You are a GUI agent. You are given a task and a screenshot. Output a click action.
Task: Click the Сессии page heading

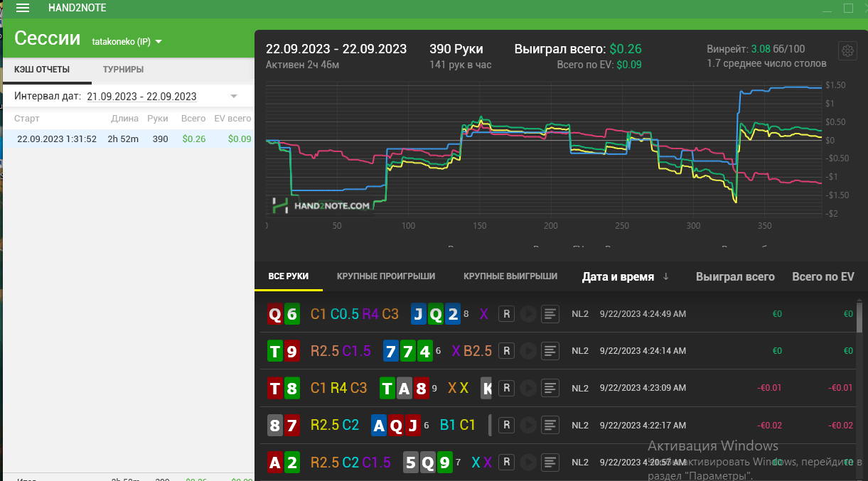click(48, 38)
